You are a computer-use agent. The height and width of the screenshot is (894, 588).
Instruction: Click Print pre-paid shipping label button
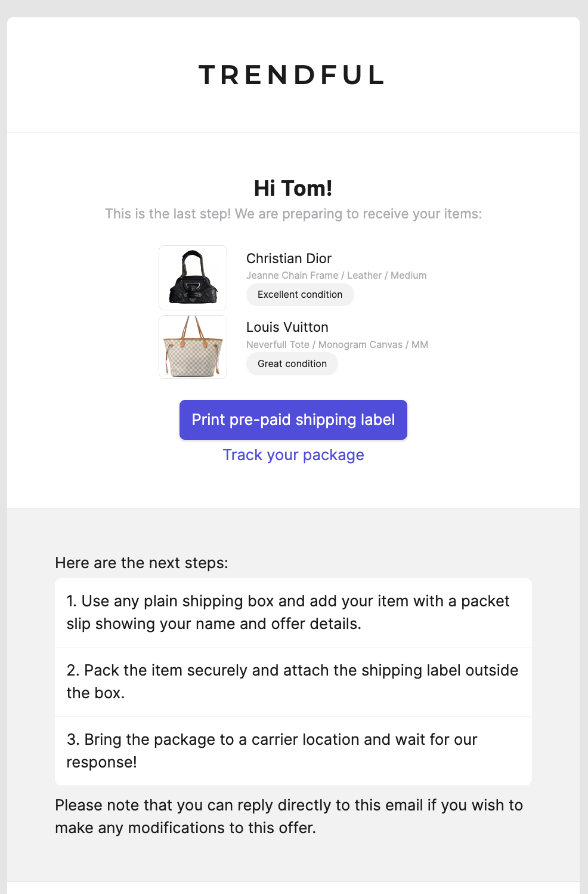[293, 420]
